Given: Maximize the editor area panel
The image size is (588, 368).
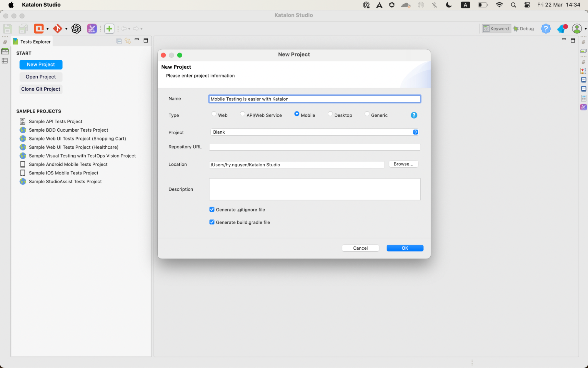Looking at the screenshot, I should point(573,41).
